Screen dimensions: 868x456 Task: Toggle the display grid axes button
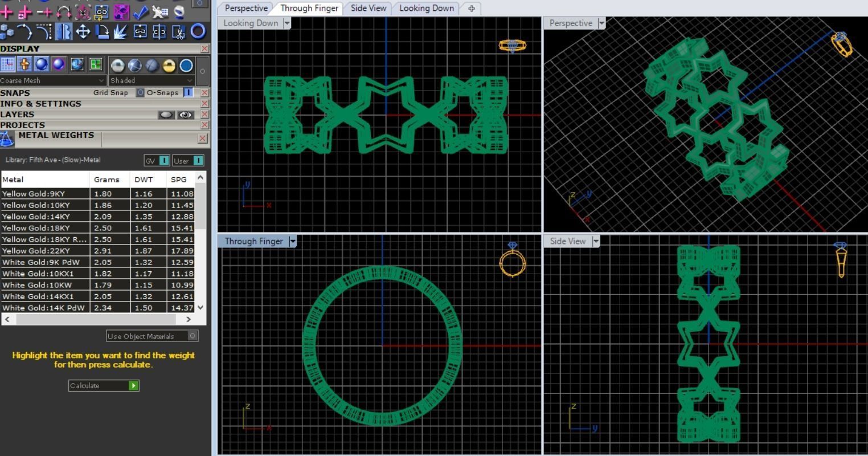click(7, 64)
